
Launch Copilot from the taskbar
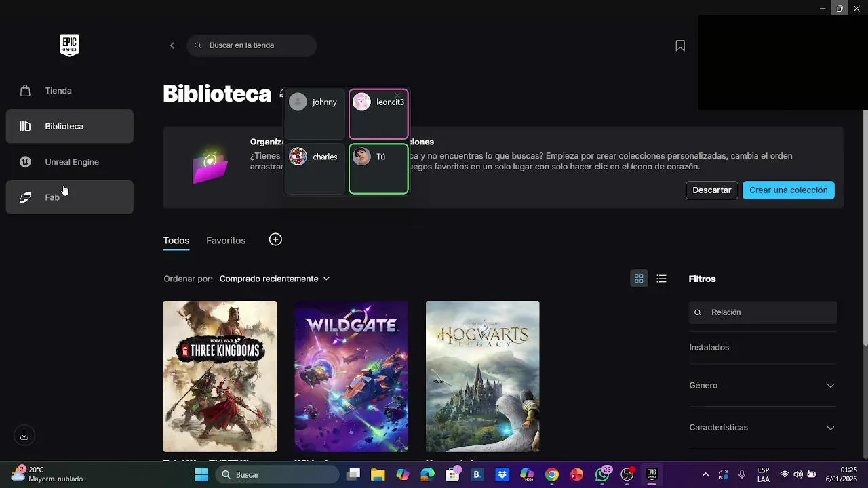[403, 474]
